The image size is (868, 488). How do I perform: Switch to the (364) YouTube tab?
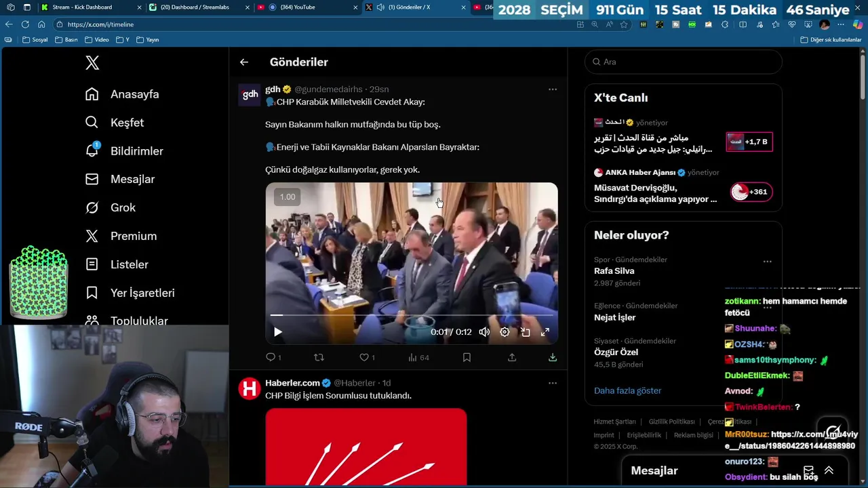[x=309, y=7]
